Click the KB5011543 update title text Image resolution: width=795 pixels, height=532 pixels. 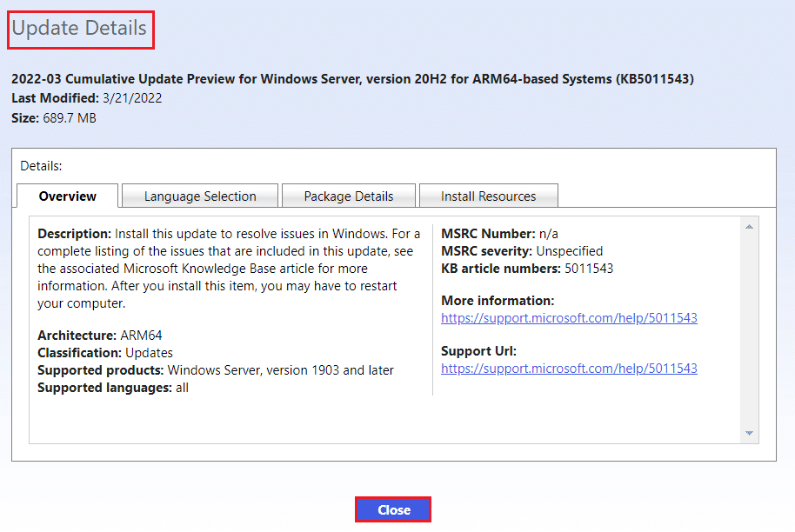click(x=352, y=79)
